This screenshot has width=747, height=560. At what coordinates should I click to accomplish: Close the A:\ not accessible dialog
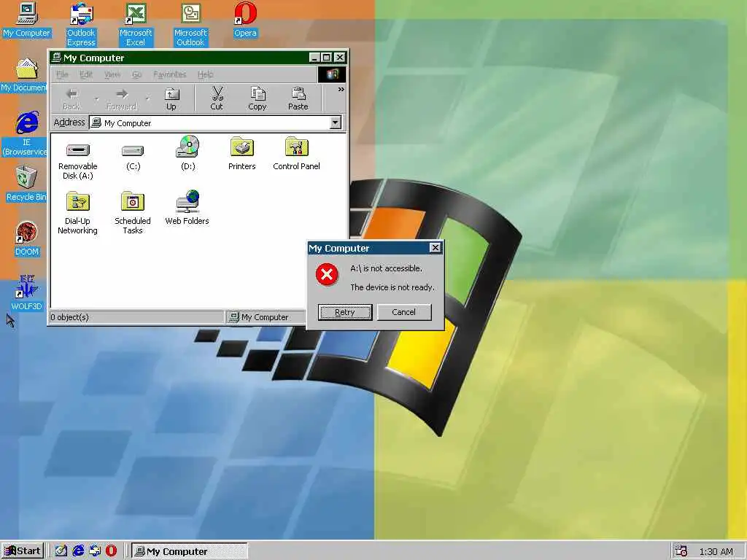click(x=435, y=248)
